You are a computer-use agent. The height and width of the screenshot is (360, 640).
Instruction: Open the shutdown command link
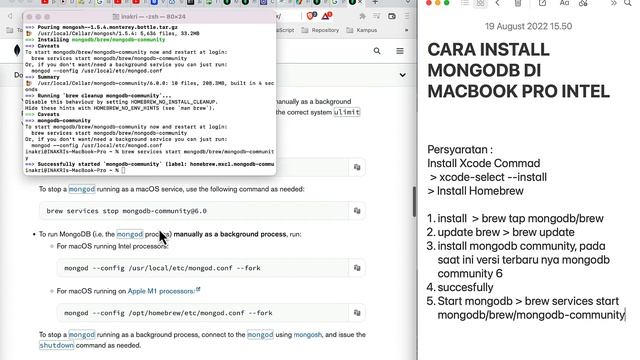pos(56,345)
